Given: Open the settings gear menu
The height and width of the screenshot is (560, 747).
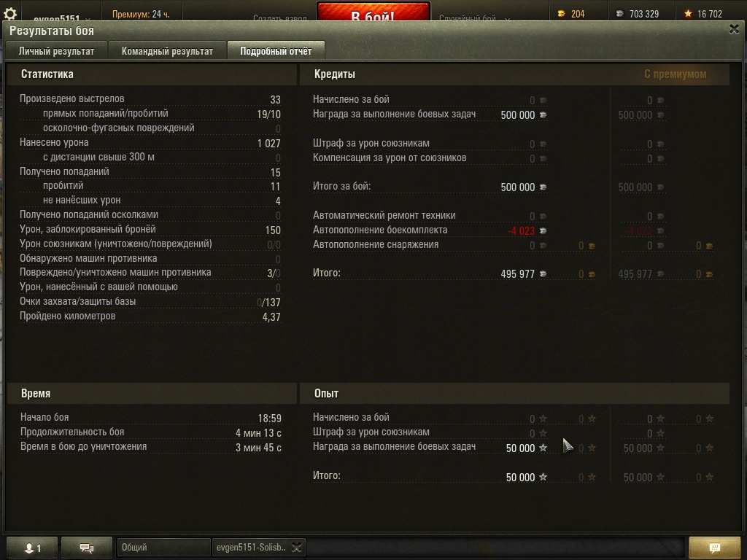Looking at the screenshot, I should 10,13.
